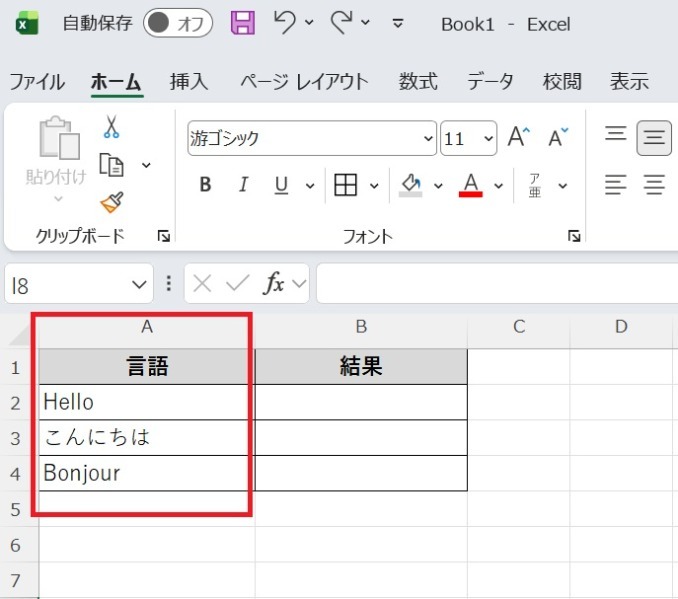This screenshot has height=599, width=678.
Task: Open fill color palette dropdown
Action: (x=438, y=186)
